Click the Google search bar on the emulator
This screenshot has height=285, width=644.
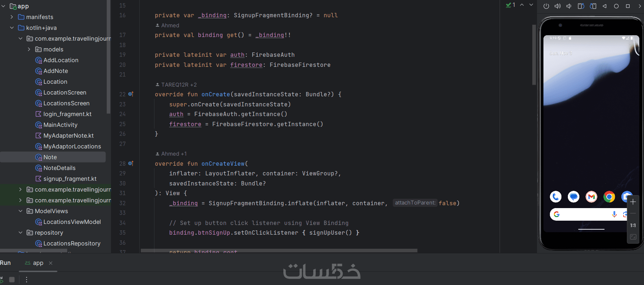pos(584,215)
